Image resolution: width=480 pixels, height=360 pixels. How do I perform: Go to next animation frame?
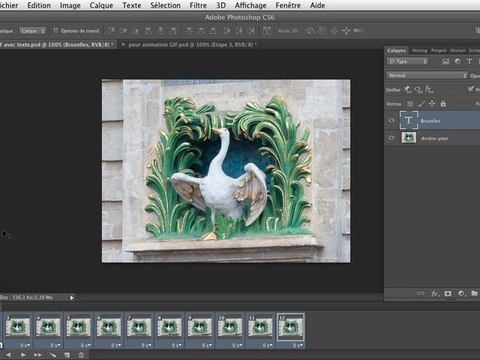(x=38, y=355)
